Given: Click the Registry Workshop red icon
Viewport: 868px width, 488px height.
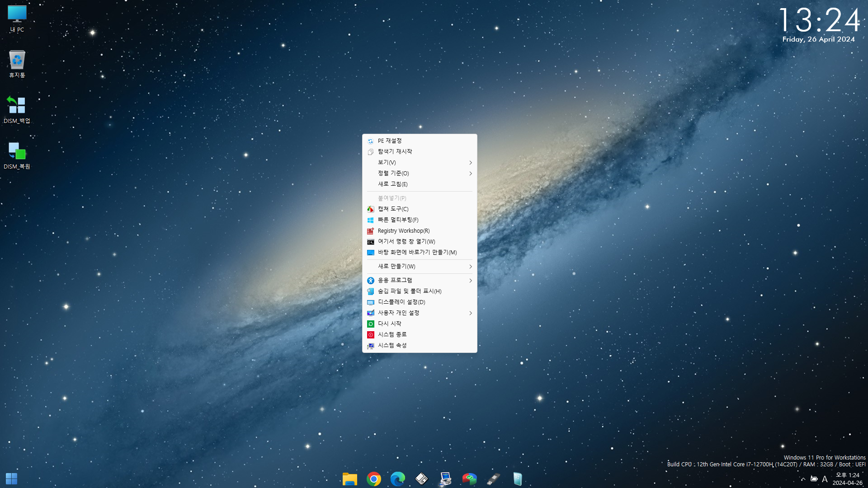Looking at the screenshot, I should tap(371, 231).
